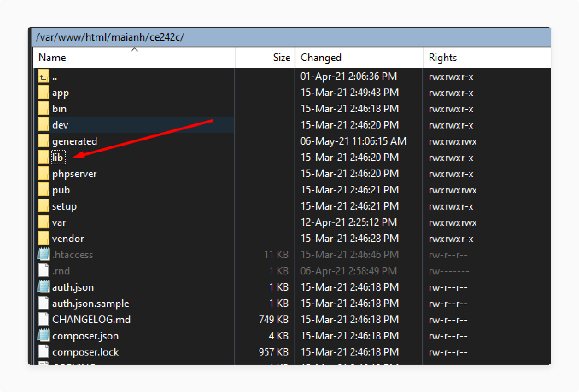Sort by the Changed column header
Viewport: 579px width, 392px height.
(359, 57)
